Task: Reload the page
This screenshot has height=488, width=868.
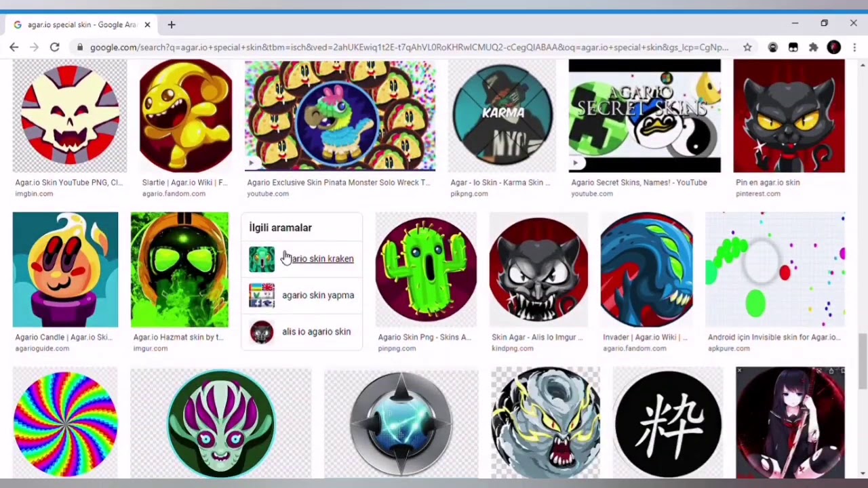Action: (55, 47)
